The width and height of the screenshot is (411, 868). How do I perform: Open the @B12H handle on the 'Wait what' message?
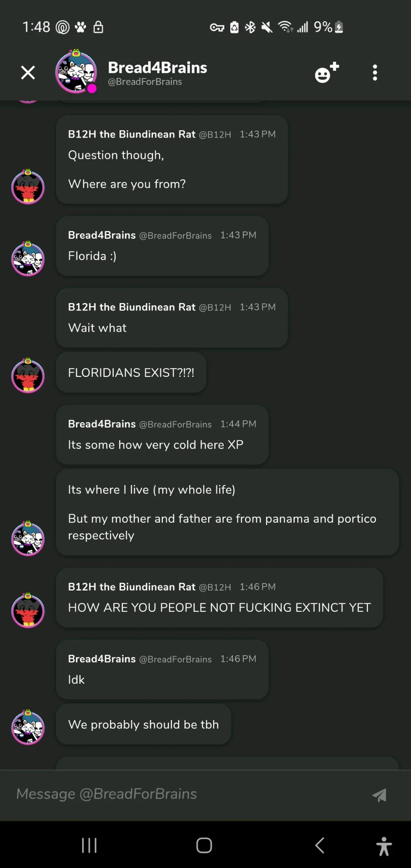point(215,307)
